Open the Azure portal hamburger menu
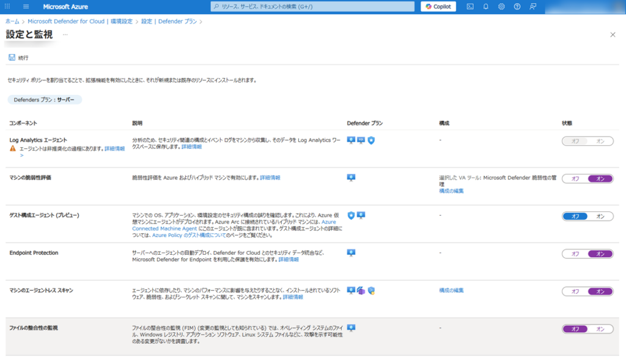626x364 pixels. tap(26, 7)
